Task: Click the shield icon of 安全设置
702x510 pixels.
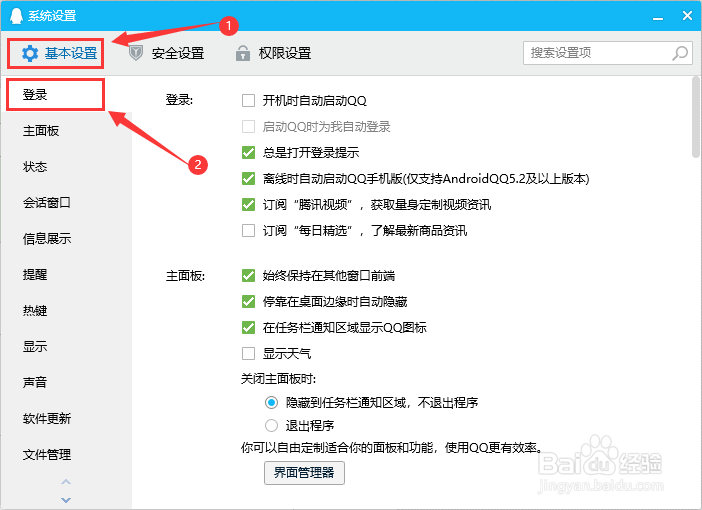Action: coord(136,53)
